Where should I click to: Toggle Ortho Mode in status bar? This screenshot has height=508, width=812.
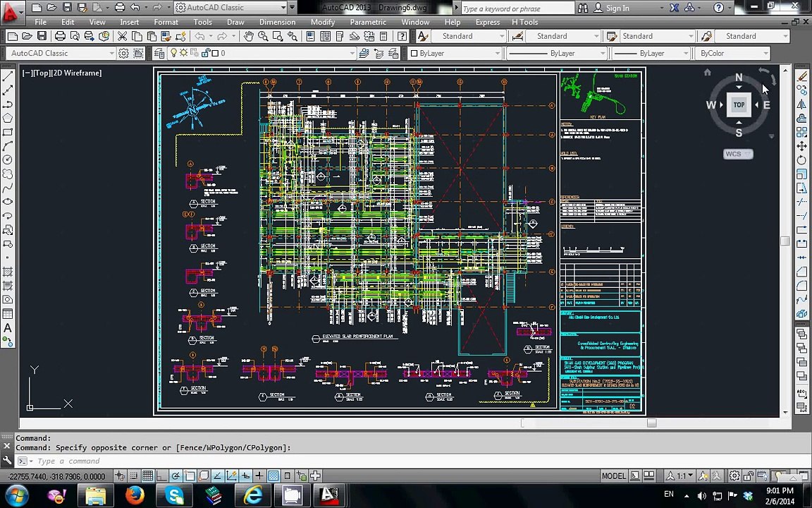pyautogui.click(x=161, y=476)
